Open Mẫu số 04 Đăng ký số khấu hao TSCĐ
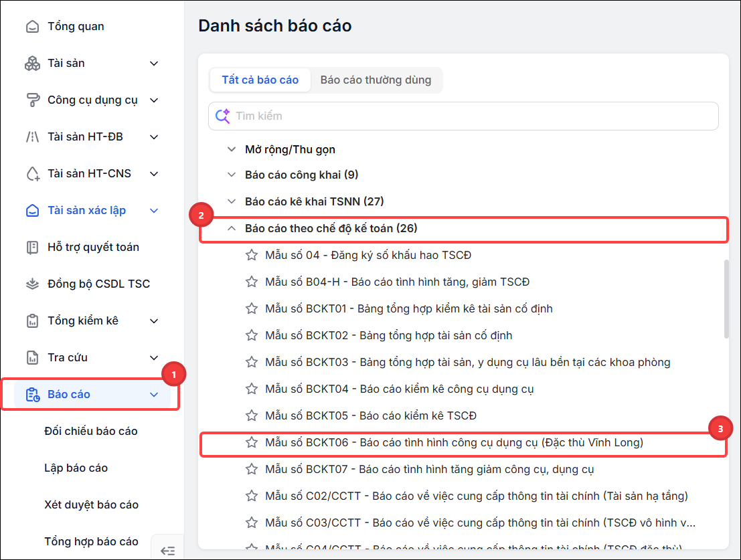The image size is (741, 560). point(368,256)
